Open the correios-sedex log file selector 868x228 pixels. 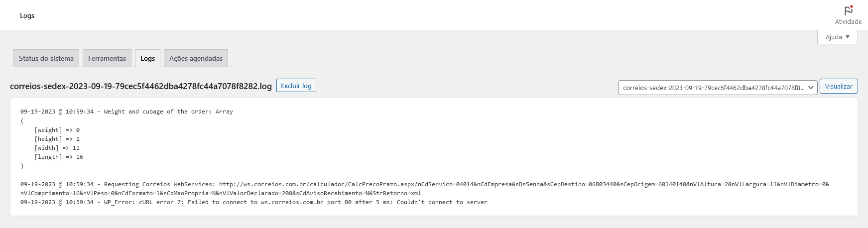click(718, 88)
